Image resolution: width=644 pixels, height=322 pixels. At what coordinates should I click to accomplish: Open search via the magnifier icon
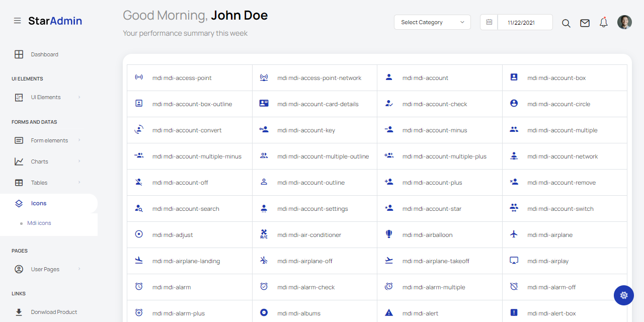point(566,23)
